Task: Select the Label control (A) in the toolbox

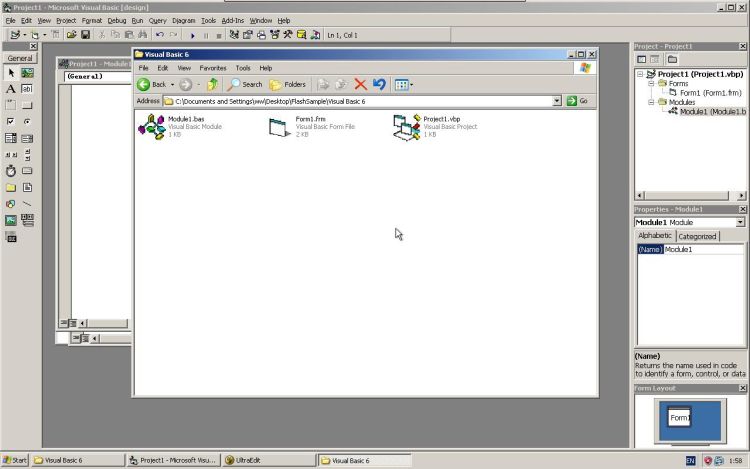Action: click(11, 89)
